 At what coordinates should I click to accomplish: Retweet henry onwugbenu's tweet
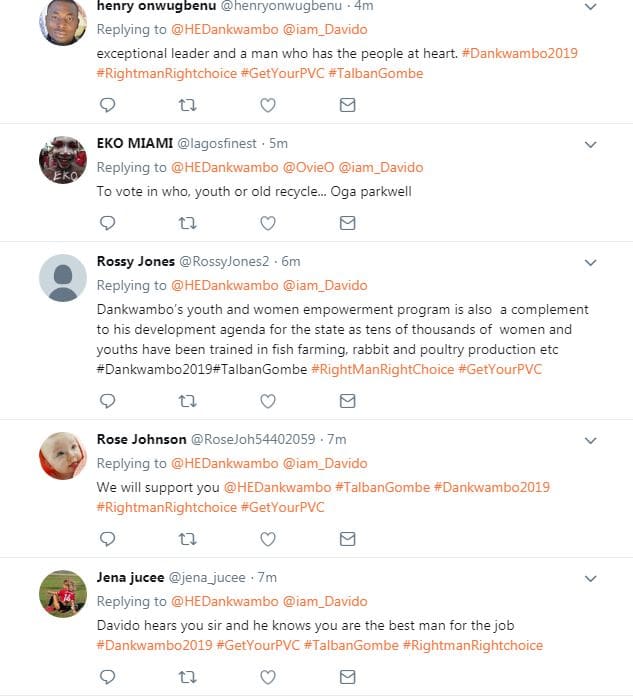tap(187, 104)
